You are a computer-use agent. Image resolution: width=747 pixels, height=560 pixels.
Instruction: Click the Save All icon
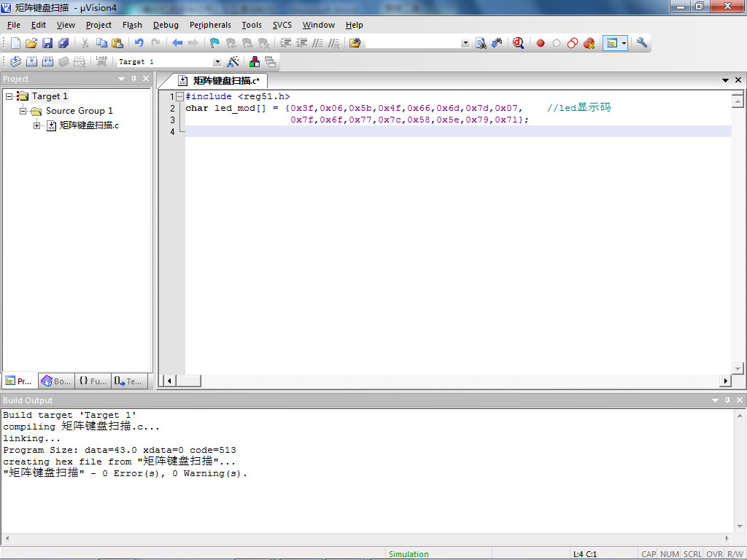[63, 43]
